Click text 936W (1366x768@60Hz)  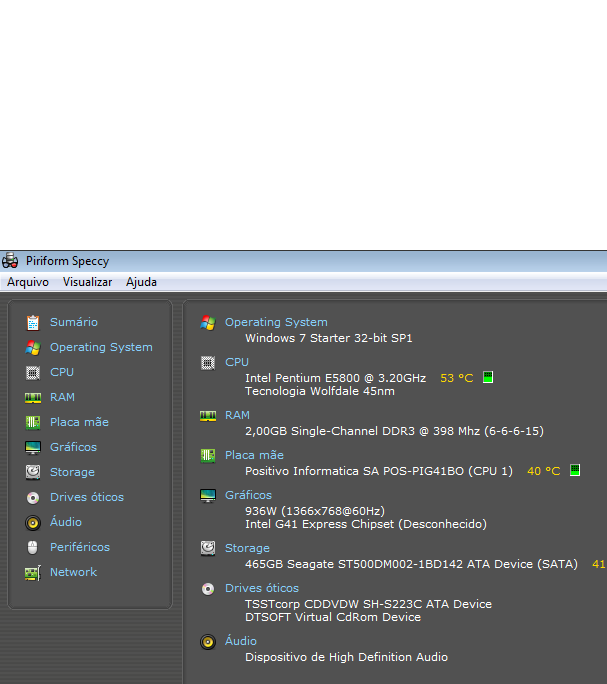tap(315, 511)
